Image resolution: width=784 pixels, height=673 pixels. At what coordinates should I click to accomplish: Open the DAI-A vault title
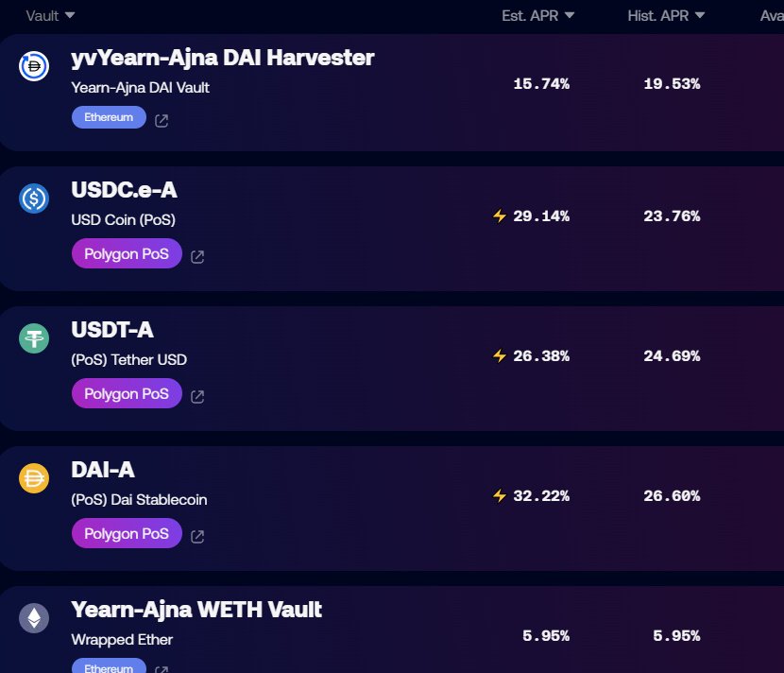103,470
